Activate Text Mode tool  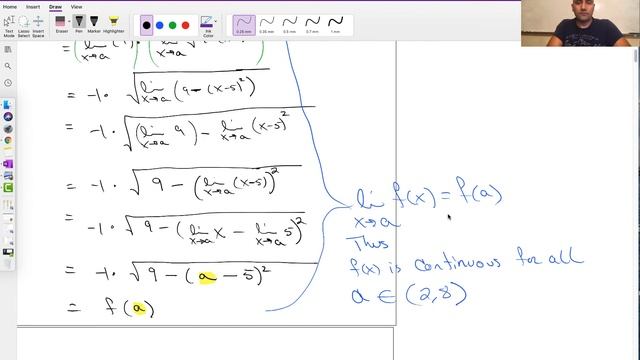coord(9,26)
